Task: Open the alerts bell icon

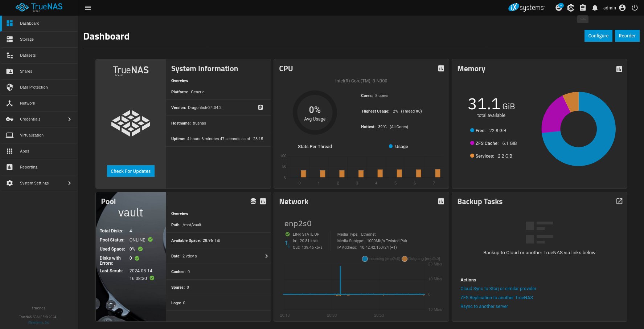Action: click(x=595, y=8)
